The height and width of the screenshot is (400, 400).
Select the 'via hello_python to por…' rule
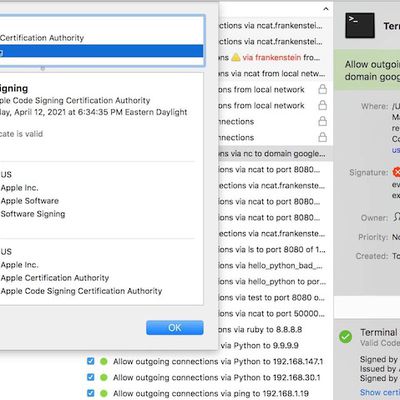[x=275, y=281]
